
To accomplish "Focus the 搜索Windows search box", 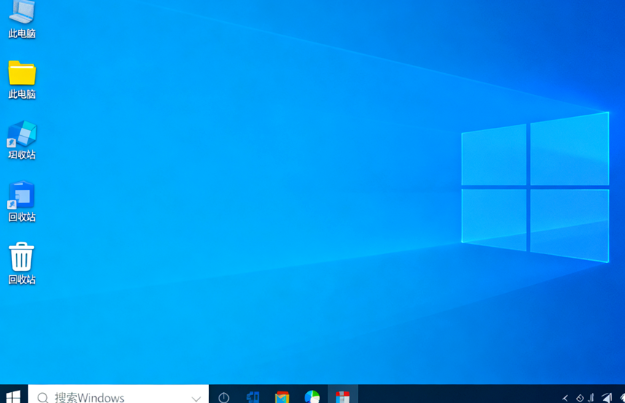I will 118,396.
